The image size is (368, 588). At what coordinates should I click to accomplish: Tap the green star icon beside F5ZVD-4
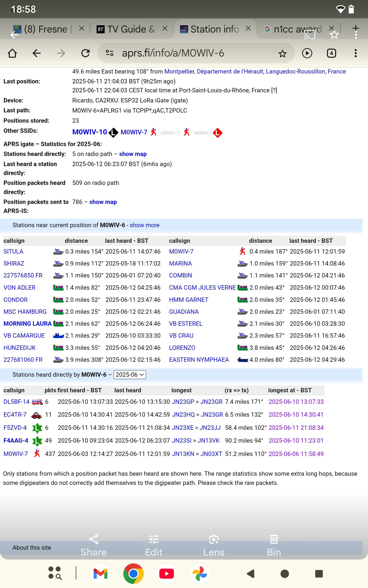[x=37, y=428]
